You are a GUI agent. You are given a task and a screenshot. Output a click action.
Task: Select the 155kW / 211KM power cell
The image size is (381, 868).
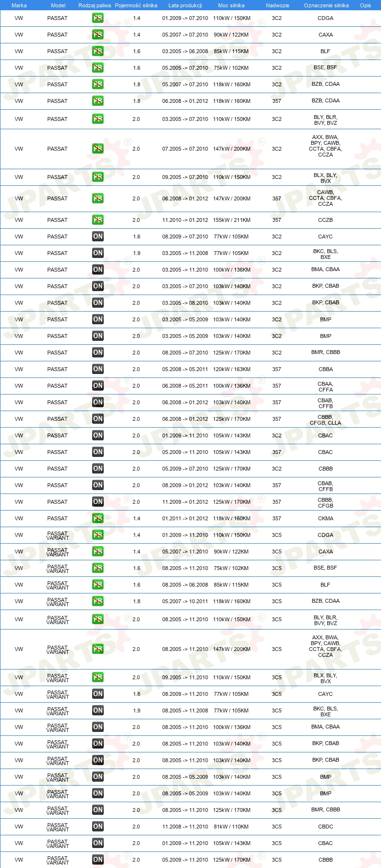(232, 220)
